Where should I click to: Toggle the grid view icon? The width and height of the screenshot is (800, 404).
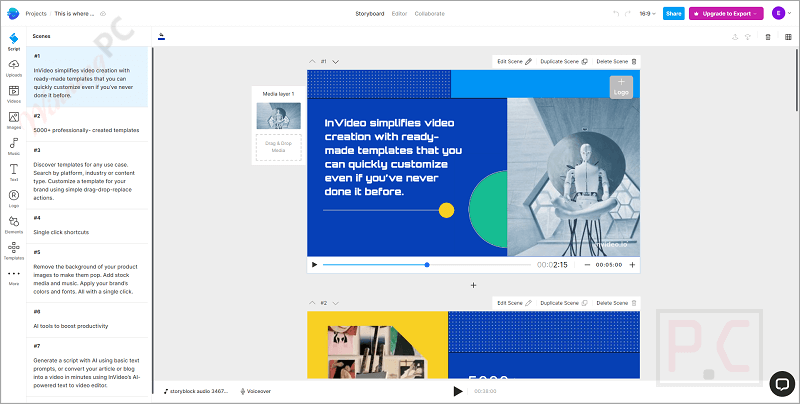click(x=788, y=37)
